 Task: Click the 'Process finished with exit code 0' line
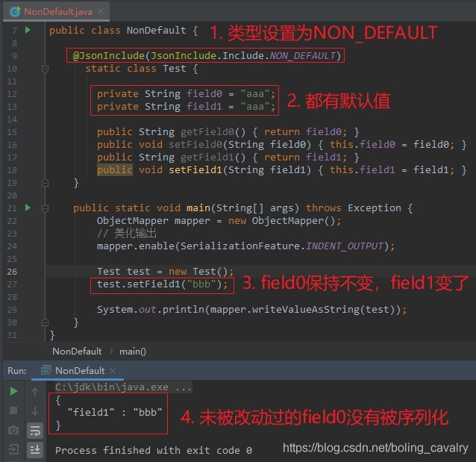pyautogui.click(x=154, y=450)
